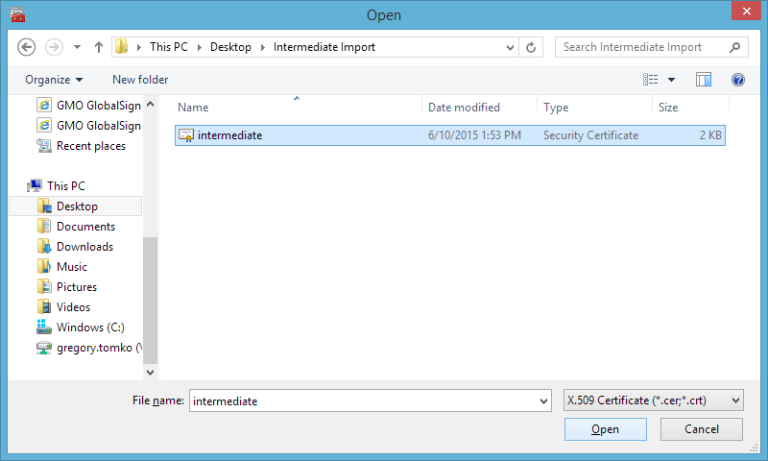The height and width of the screenshot is (461, 768).
Task: Click the Up one level arrow
Action: pyautogui.click(x=99, y=47)
